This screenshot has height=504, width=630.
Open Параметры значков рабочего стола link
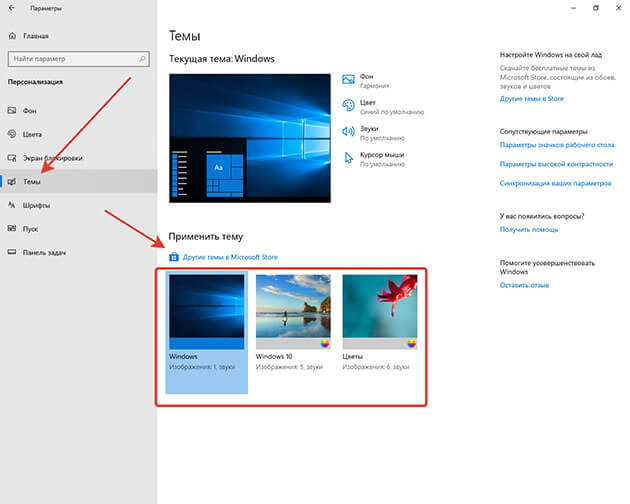[557, 145]
